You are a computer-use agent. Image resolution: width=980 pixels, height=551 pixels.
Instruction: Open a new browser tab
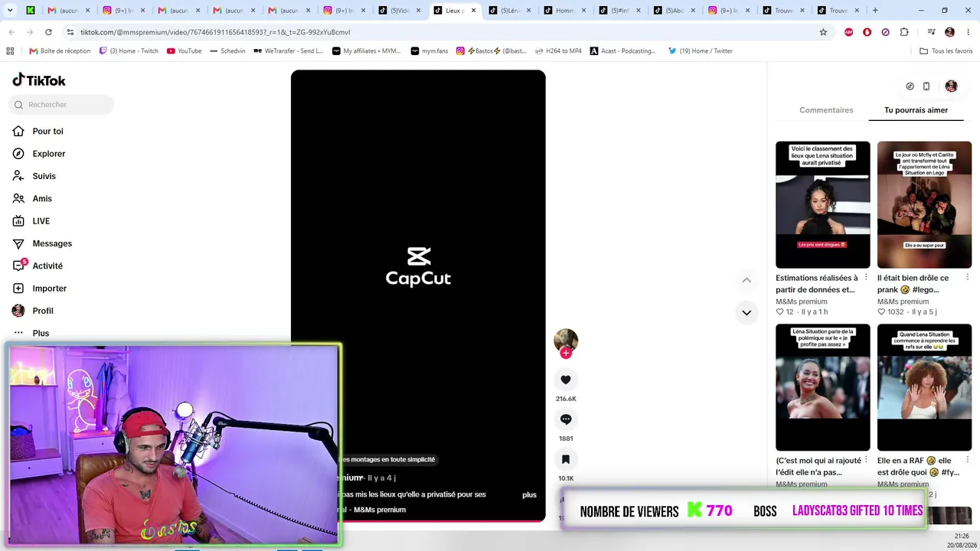pyautogui.click(x=875, y=11)
